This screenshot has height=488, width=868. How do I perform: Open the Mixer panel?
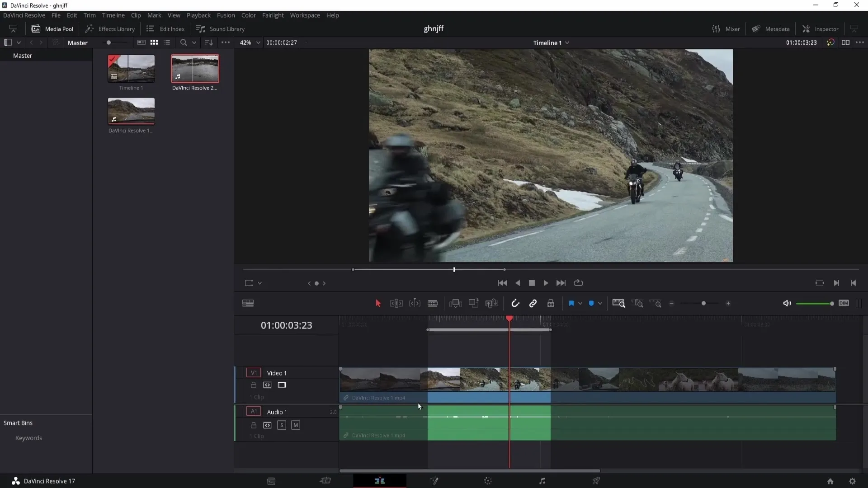pyautogui.click(x=726, y=29)
